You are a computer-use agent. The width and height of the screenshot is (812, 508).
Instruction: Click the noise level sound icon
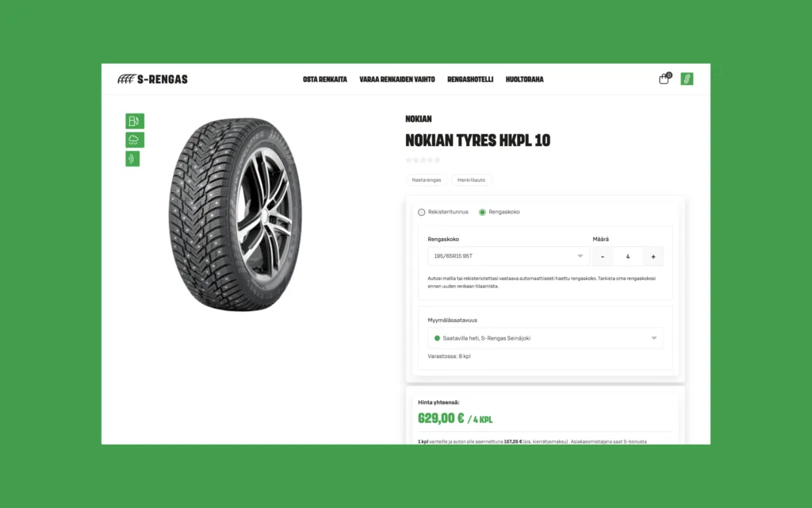[x=132, y=159]
